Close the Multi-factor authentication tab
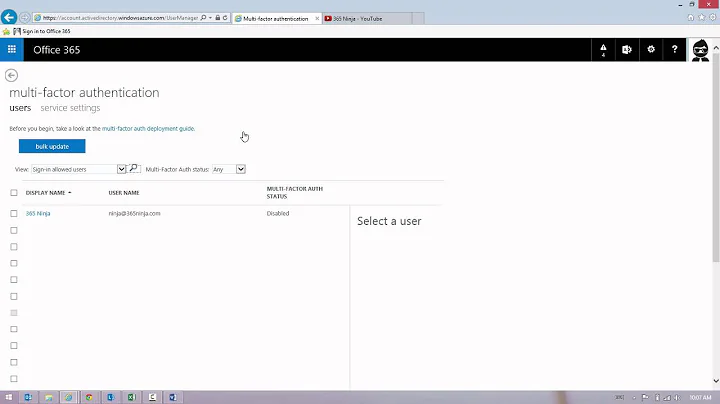Screen dimensions: 720x404 coord(317,19)
